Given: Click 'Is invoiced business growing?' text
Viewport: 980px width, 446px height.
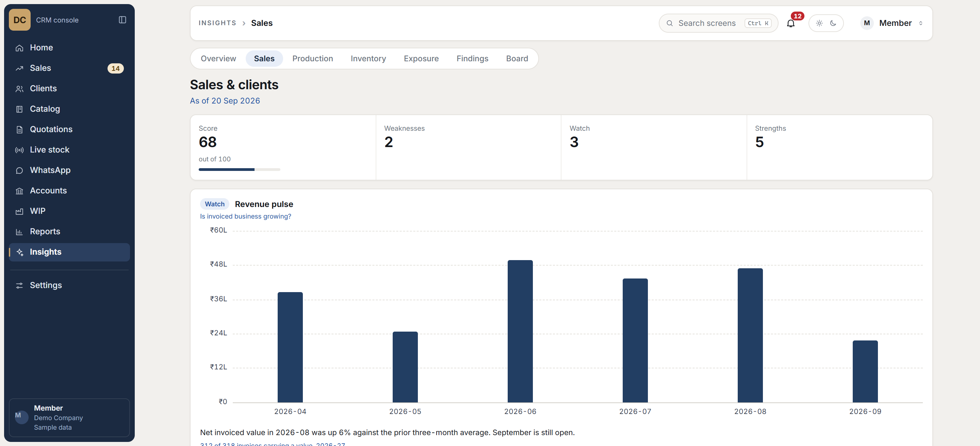Looking at the screenshot, I should 245,216.
